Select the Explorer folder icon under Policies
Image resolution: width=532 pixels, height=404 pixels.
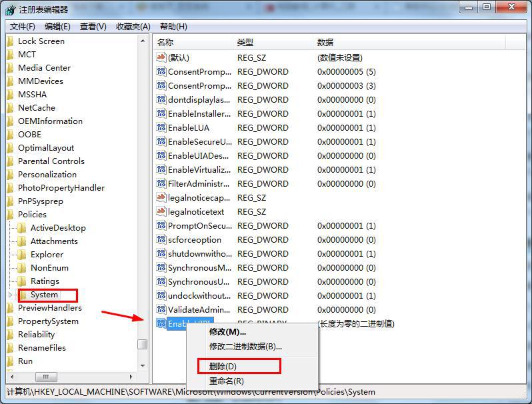pos(22,255)
